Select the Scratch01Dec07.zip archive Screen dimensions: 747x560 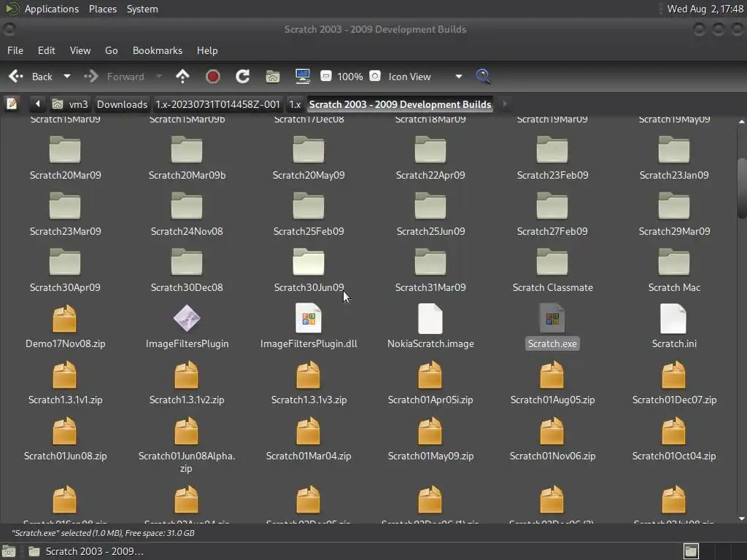coord(674,382)
